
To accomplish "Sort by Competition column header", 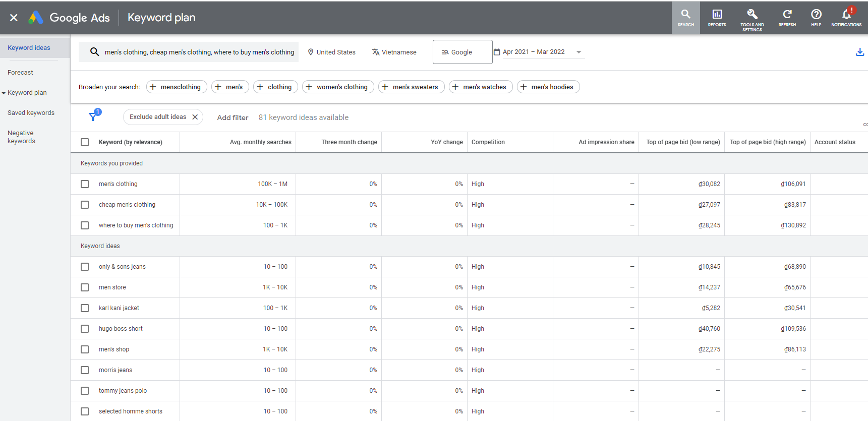I will click(x=488, y=142).
